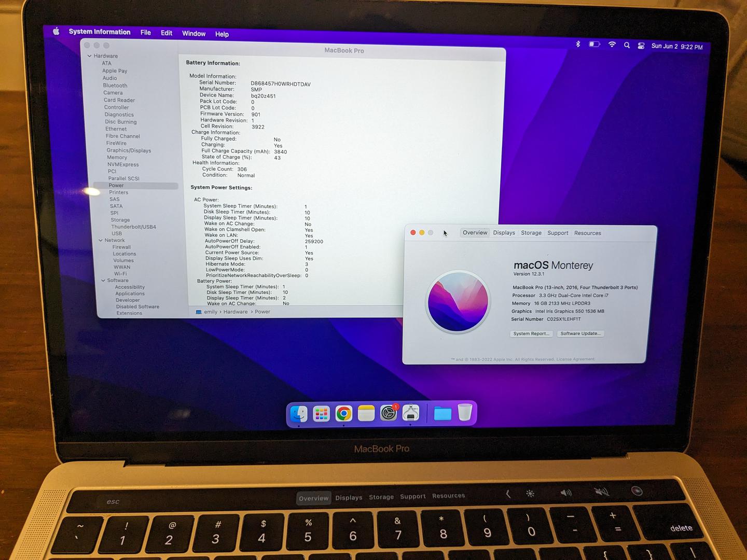Select Applications under Software in sidebar
The width and height of the screenshot is (747, 560).
[x=130, y=293]
